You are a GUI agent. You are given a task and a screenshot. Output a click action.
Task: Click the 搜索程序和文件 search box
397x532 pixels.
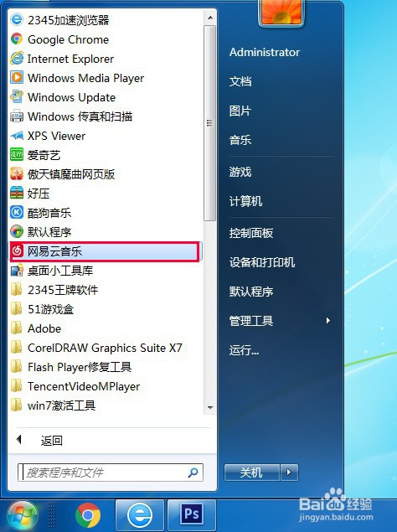tap(111, 473)
